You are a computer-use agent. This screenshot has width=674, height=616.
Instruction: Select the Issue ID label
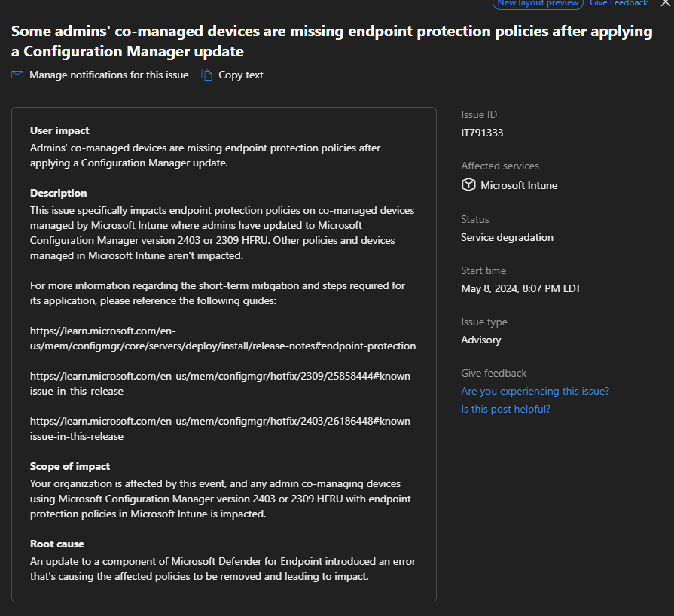pos(479,114)
